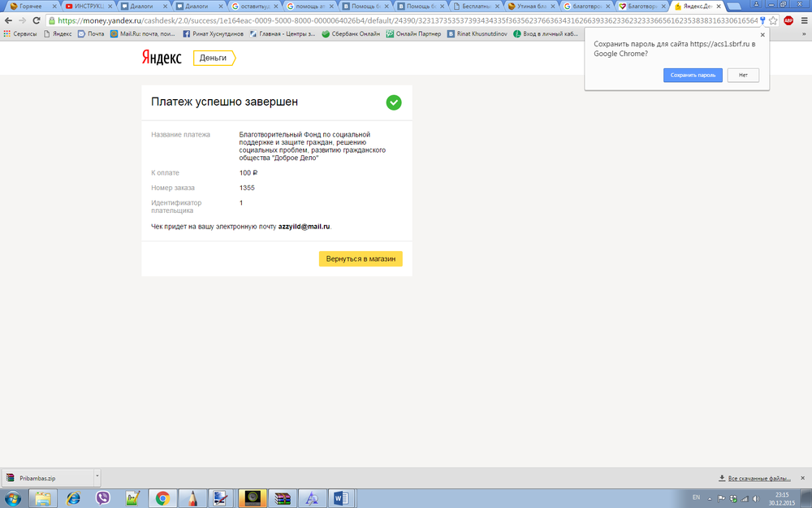Click the Яндекс logo in header
Screen dimensions: 812x508
click(x=162, y=58)
